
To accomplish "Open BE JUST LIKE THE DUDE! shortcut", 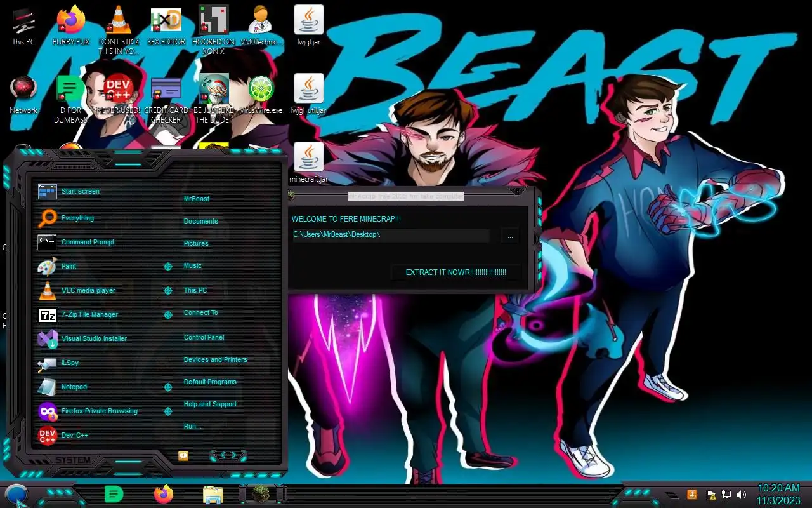I will point(214,99).
